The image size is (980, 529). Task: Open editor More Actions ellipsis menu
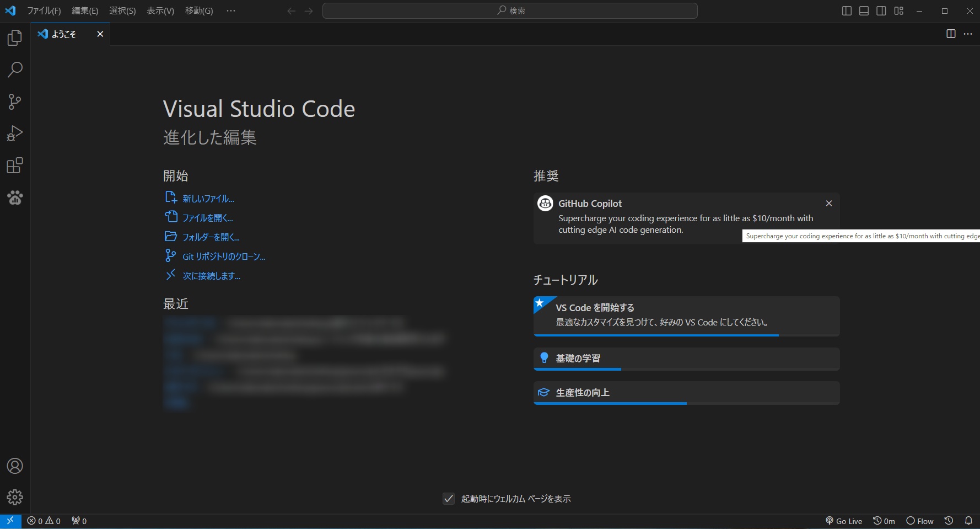click(x=968, y=34)
